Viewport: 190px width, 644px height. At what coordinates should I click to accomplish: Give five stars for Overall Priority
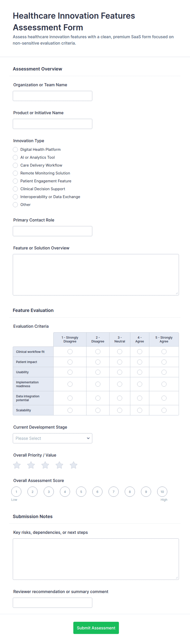74,465
